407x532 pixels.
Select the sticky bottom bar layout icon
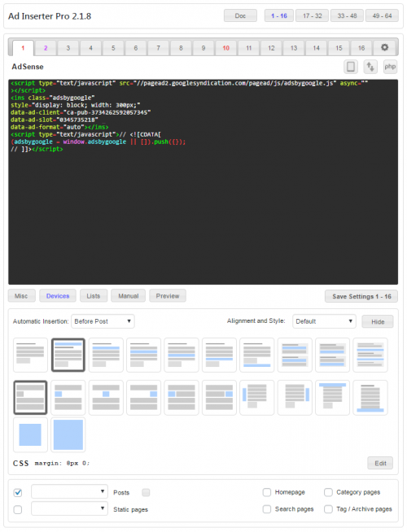click(370, 397)
